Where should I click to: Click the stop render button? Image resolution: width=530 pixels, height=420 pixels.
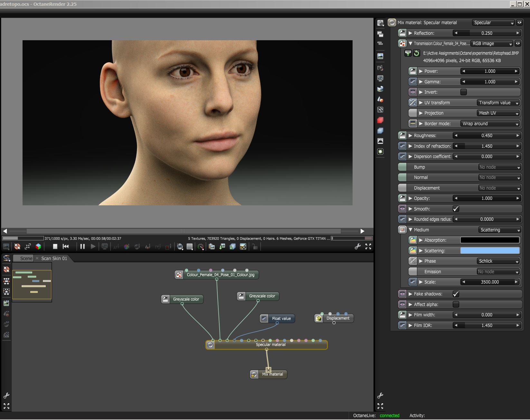(x=55, y=247)
